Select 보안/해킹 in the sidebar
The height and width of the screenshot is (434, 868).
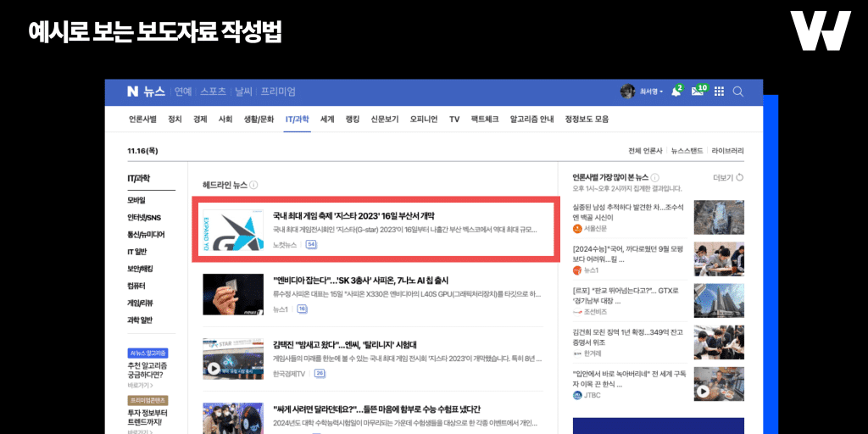[x=140, y=269]
